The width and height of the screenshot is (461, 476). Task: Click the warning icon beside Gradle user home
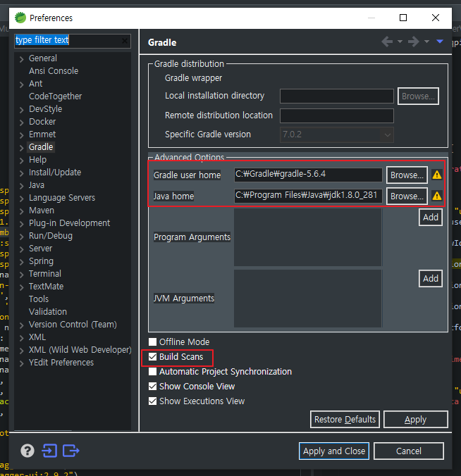coord(437,175)
